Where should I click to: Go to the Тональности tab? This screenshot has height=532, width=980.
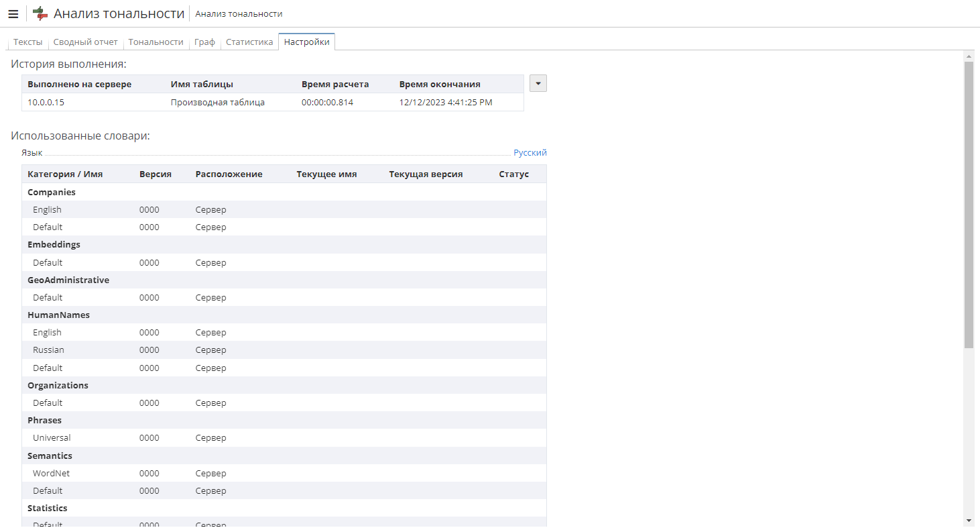(x=156, y=42)
